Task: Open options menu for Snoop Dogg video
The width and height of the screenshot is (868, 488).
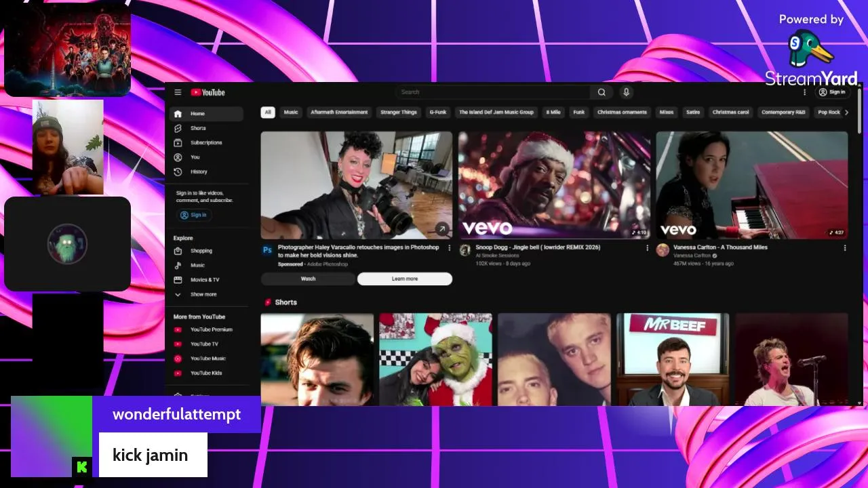Action: click(647, 248)
